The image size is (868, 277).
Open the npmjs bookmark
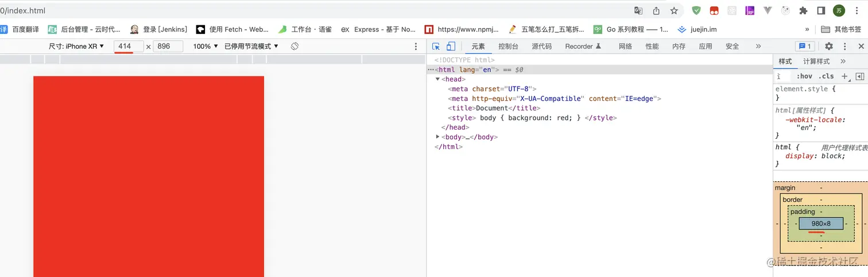click(x=462, y=29)
